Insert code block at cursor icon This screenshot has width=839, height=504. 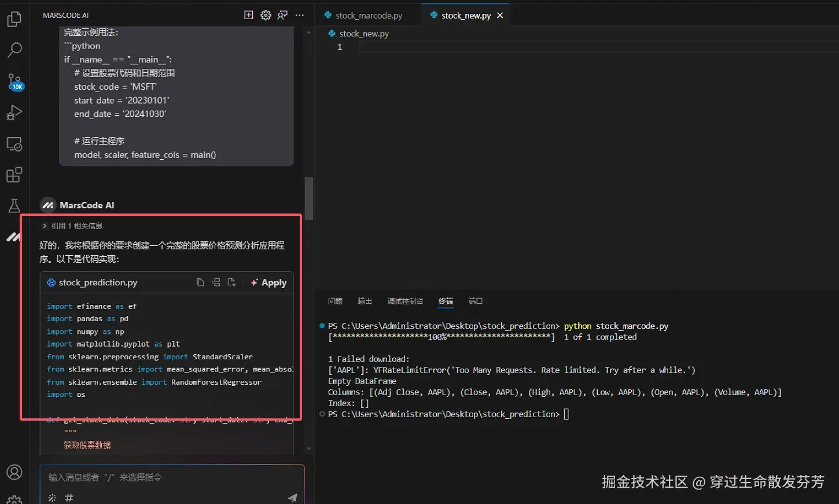(x=216, y=282)
